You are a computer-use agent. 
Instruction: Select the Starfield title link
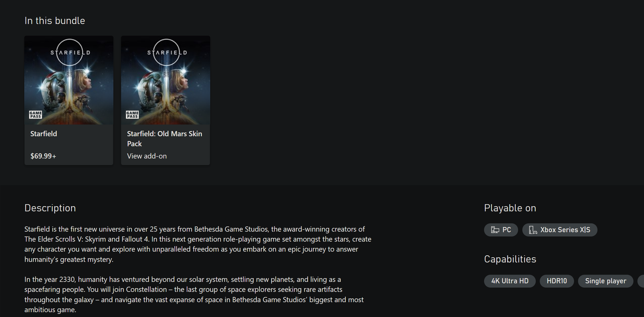(x=44, y=134)
